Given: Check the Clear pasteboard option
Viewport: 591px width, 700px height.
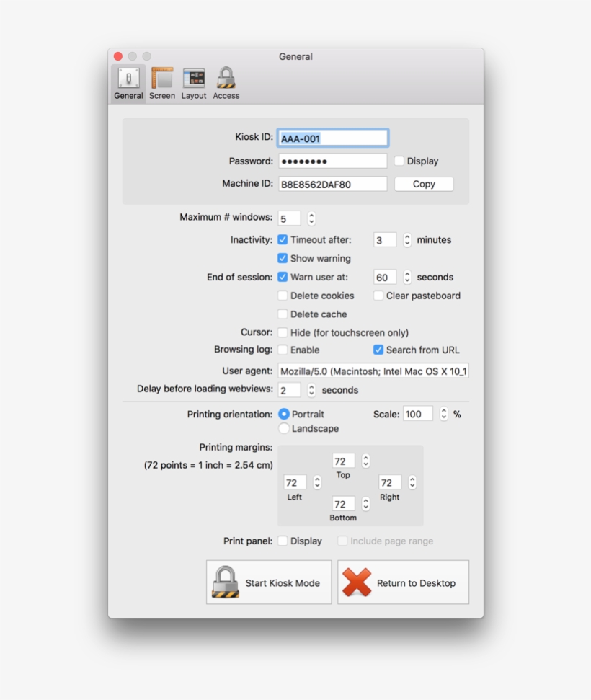Looking at the screenshot, I should [x=378, y=296].
